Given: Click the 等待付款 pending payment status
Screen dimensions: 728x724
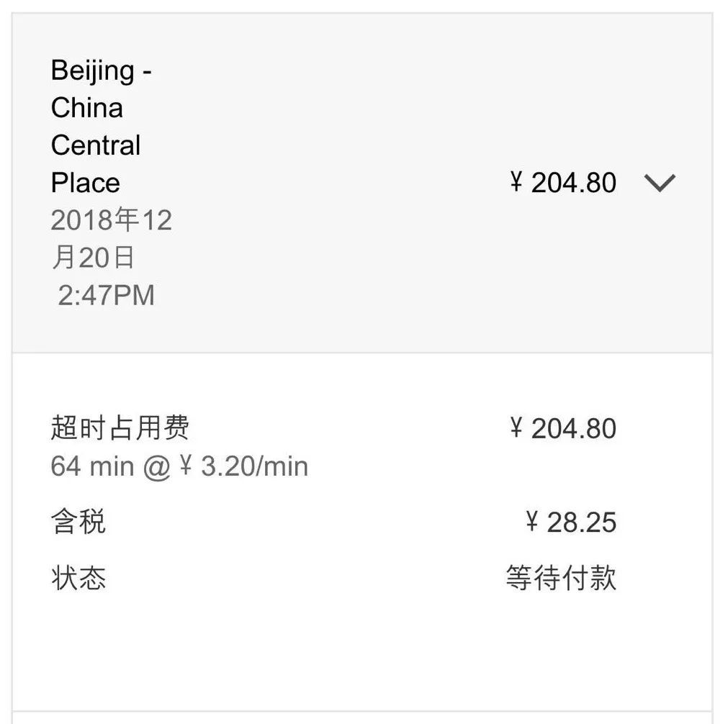Looking at the screenshot, I should coord(561,578).
